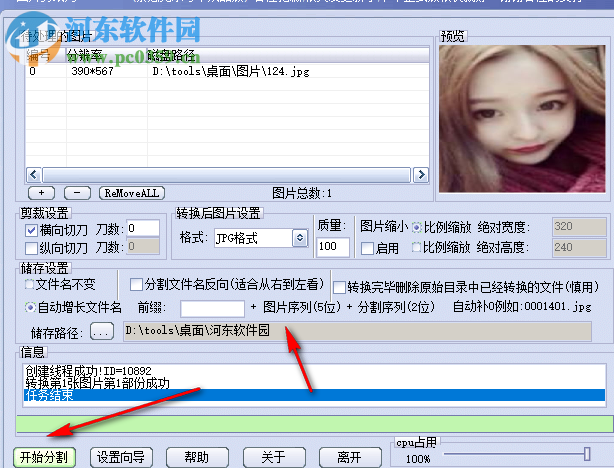This screenshot has width=614, height=468.
Task: Select highlighted log line 任务结束
Action: [314, 395]
